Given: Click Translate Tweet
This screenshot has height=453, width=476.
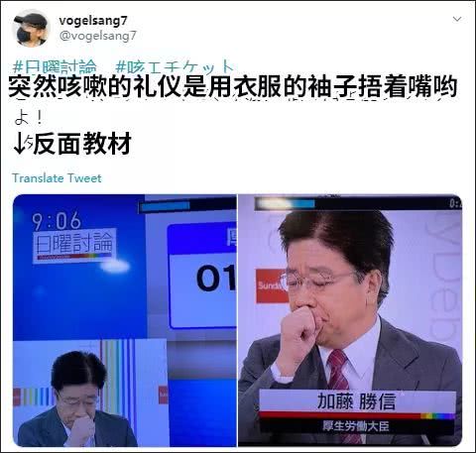Looking at the screenshot, I should (57, 178).
